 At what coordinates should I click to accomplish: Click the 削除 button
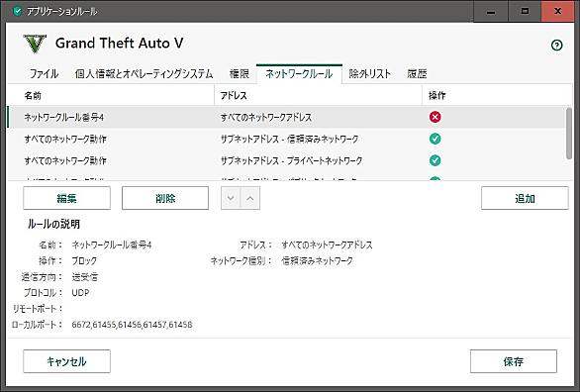tap(165, 198)
